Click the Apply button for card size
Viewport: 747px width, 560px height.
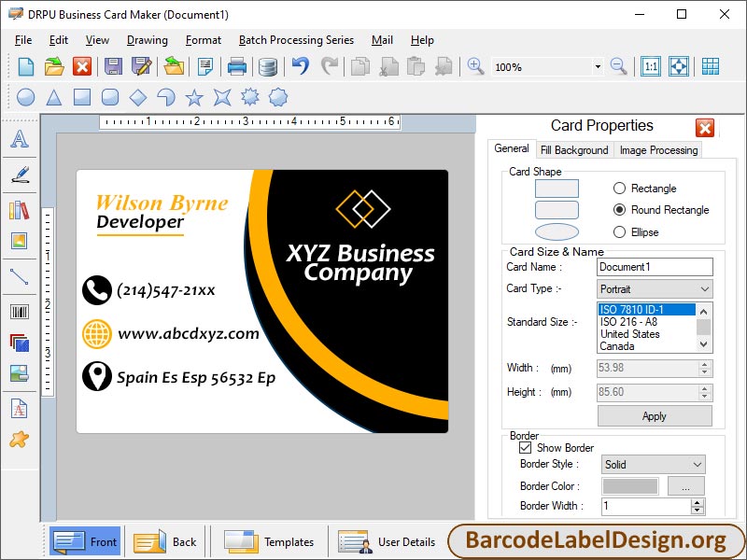654,415
